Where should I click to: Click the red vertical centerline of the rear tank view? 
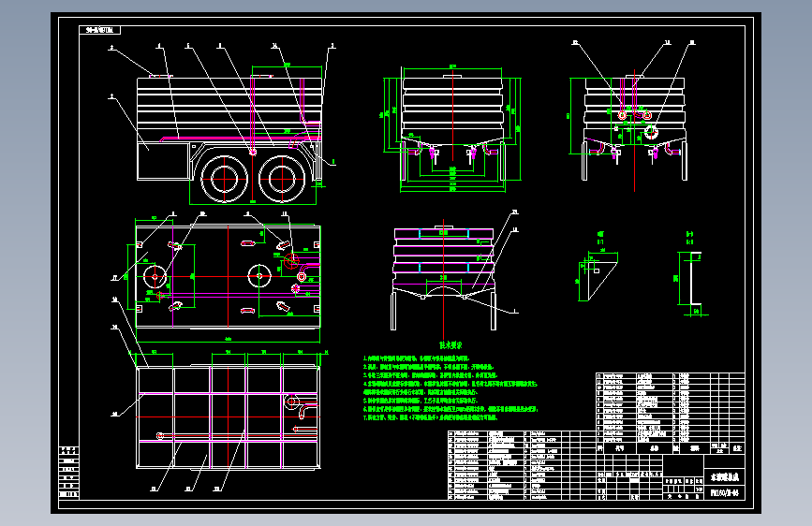tap(634, 130)
